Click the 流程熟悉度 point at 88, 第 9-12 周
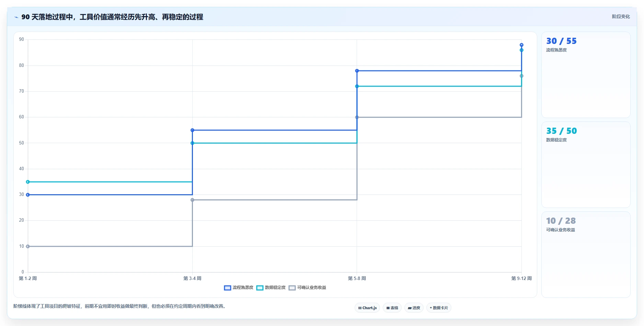The width and height of the screenshot is (644, 326). point(521,45)
